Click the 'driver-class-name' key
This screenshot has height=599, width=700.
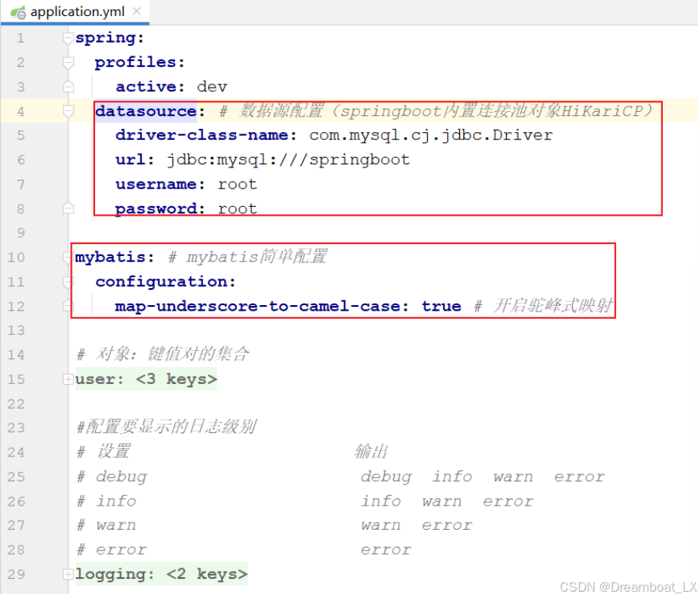pyautogui.click(x=202, y=135)
